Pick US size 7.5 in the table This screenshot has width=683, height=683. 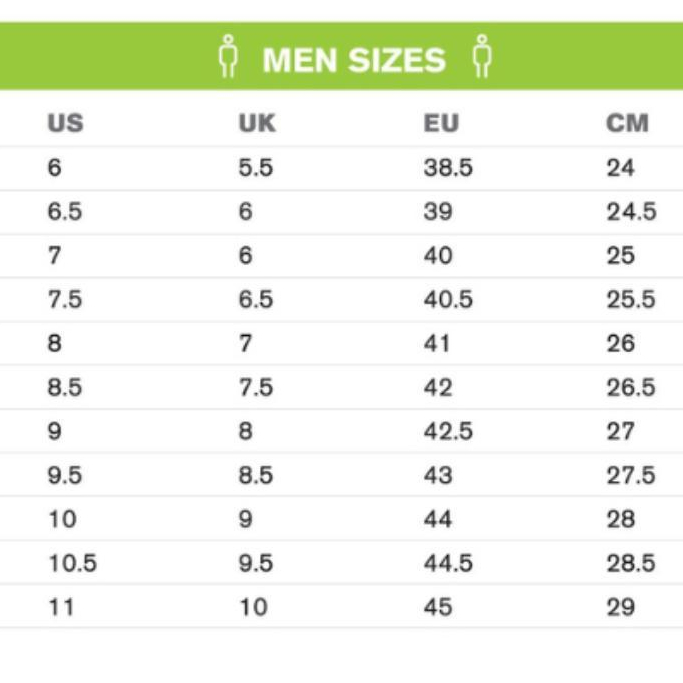(65, 300)
